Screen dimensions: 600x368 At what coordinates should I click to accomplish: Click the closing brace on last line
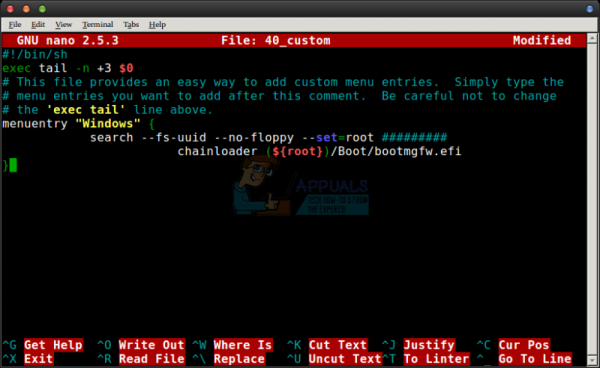point(5,166)
